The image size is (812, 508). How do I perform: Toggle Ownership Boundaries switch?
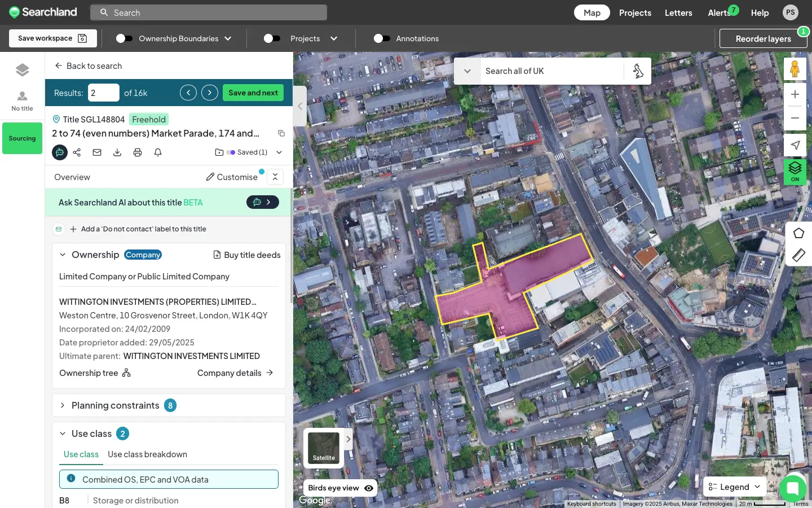pos(124,38)
